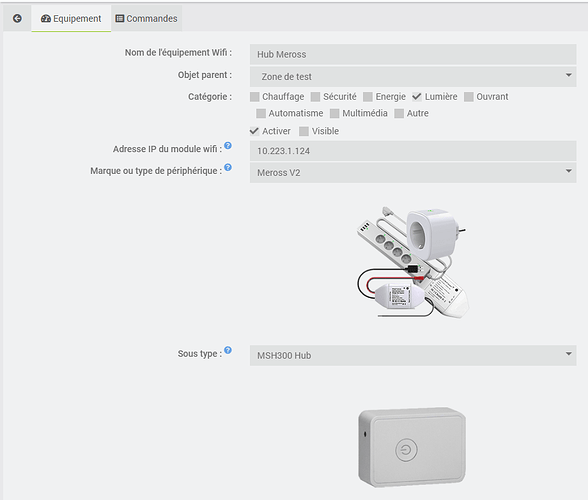Open the Commandes tab
Screen dimensions: 588x500
[x=147, y=18]
